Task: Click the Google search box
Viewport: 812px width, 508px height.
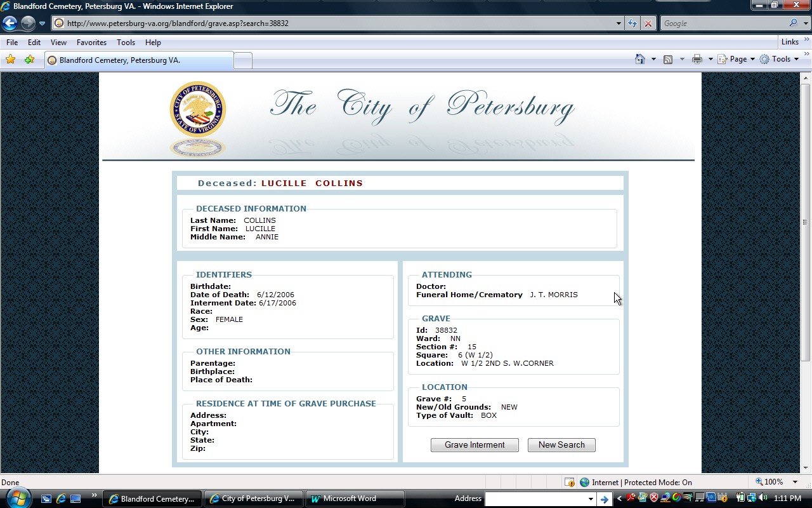Action: [723, 23]
